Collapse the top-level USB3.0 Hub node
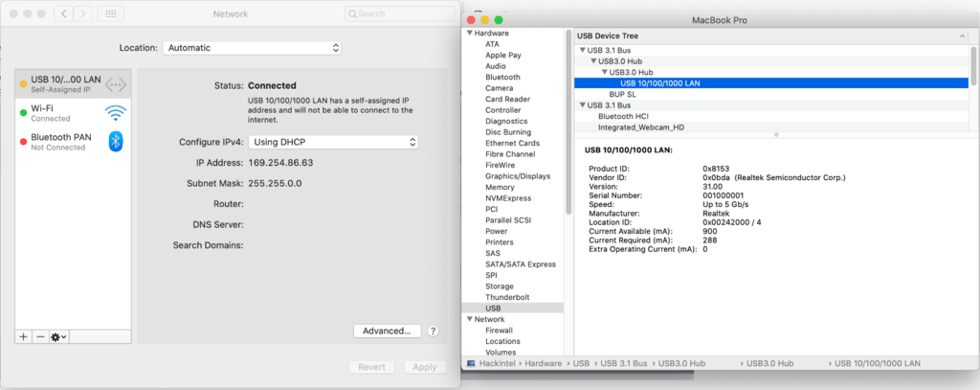This screenshot has width=980, height=390. pyautogui.click(x=593, y=61)
